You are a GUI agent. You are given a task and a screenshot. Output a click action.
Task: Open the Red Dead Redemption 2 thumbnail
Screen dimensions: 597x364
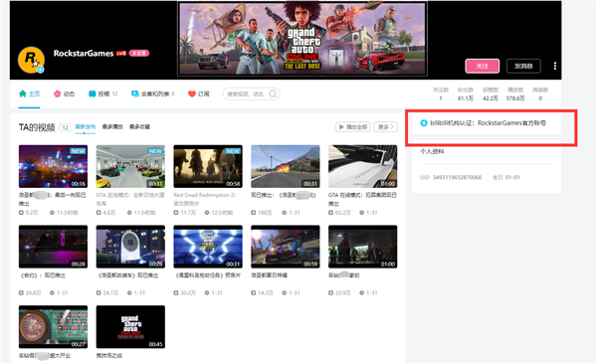click(208, 166)
